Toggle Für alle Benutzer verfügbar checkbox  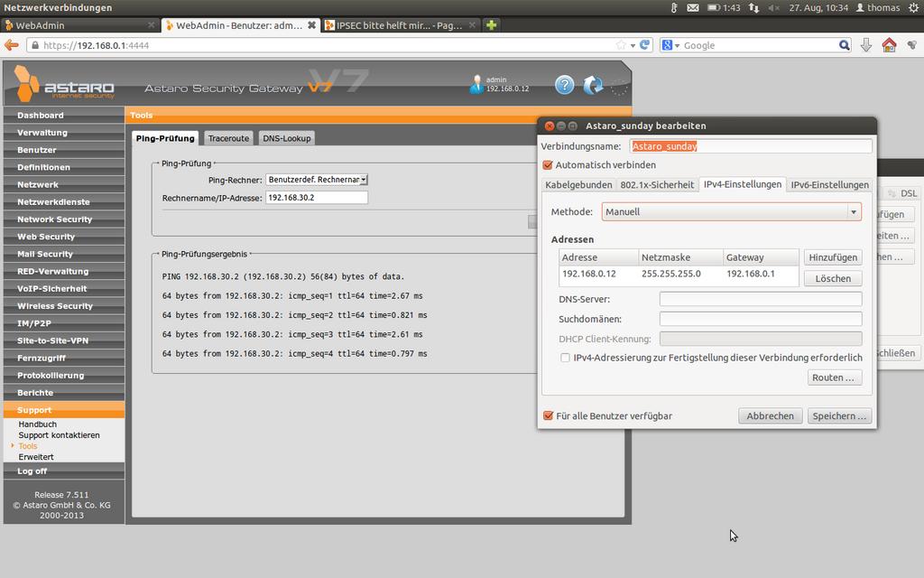pyautogui.click(x=548, y=415)
